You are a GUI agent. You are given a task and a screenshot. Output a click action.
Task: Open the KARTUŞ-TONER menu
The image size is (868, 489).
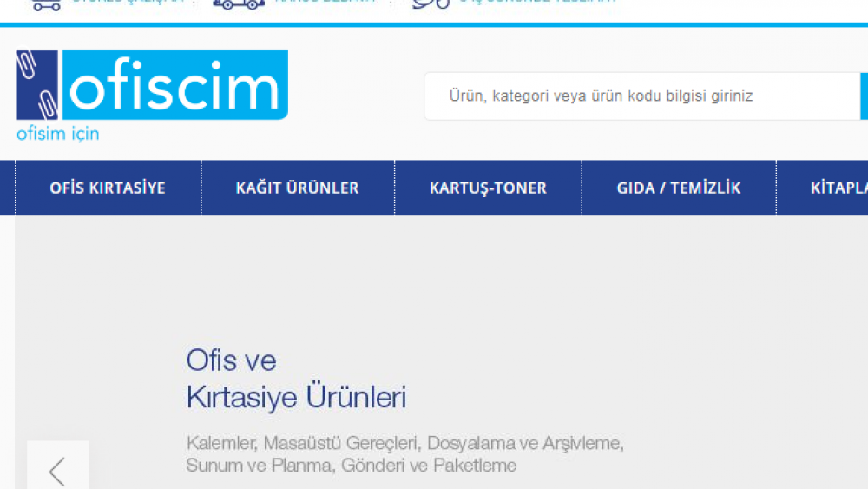[x=488, y=188]
